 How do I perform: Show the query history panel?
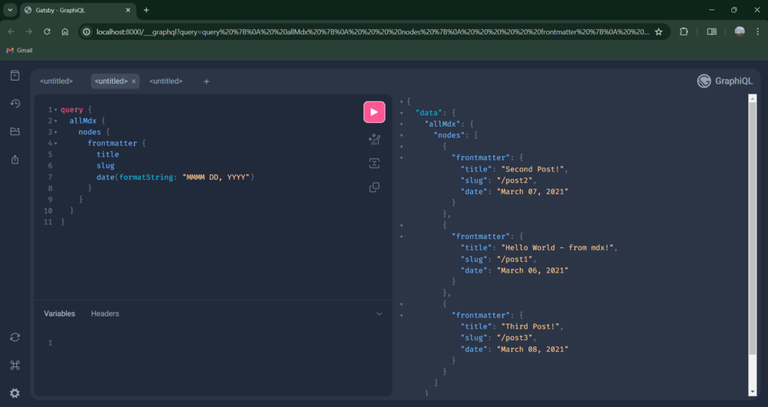tap(15, 103)
